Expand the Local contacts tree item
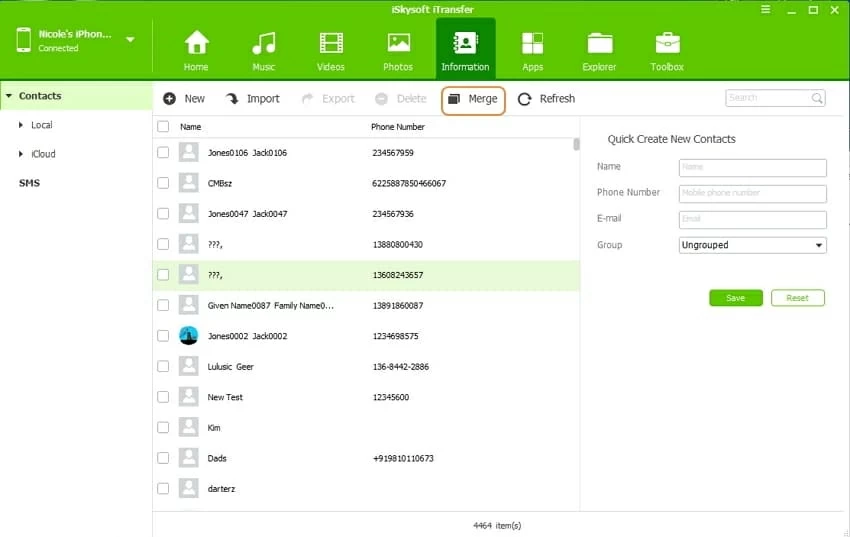The image size is (850, 537). (x=22, y=125)
